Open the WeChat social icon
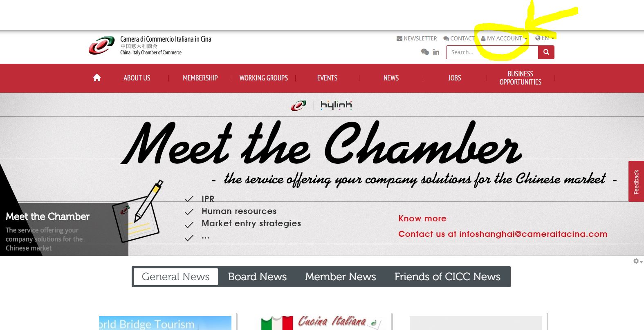The image size is (644, 330). tap(425, 52)
